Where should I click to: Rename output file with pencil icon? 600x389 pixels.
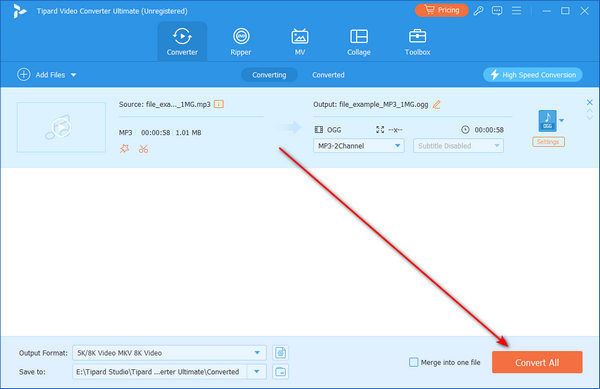click(437, 104)
